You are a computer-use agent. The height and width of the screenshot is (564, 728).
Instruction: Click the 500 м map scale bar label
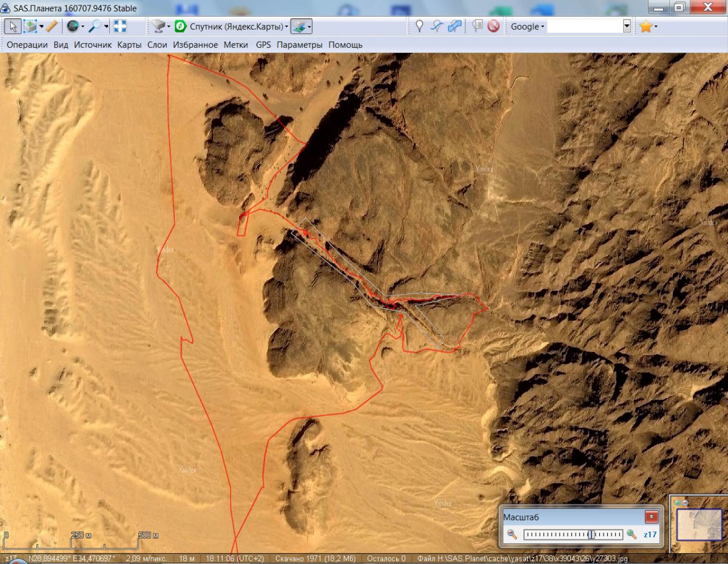click(x=148, y=535)
